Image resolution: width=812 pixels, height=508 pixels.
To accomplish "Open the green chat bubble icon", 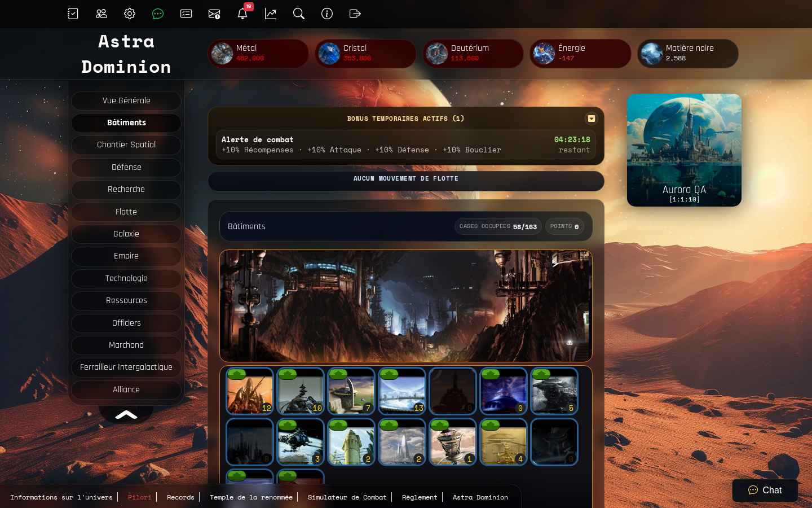I will 158,14.
